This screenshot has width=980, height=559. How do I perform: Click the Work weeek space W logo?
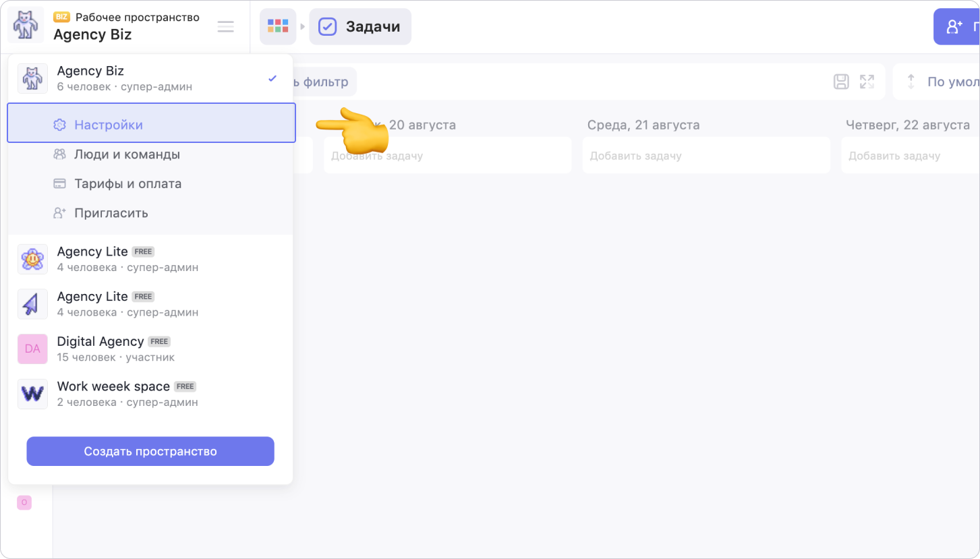click(x=32, y=394)
